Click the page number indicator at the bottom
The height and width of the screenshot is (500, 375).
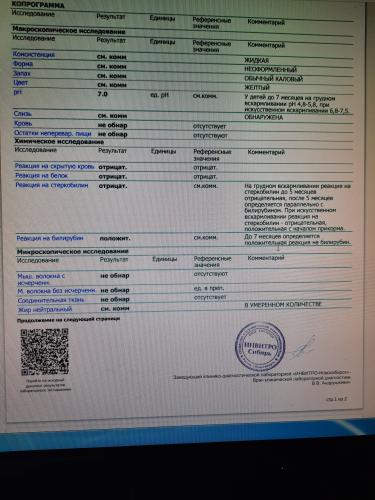tap(337, 399)
